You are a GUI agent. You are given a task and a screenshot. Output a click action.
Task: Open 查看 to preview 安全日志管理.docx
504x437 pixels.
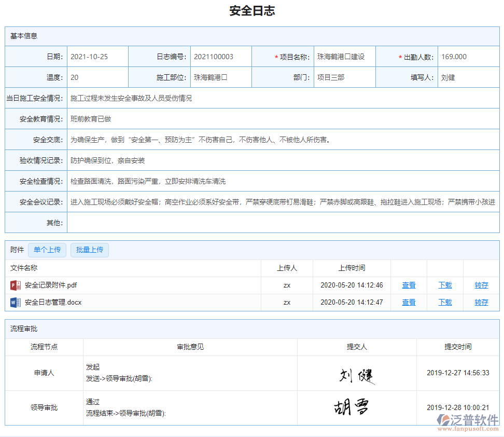point(409,302)
